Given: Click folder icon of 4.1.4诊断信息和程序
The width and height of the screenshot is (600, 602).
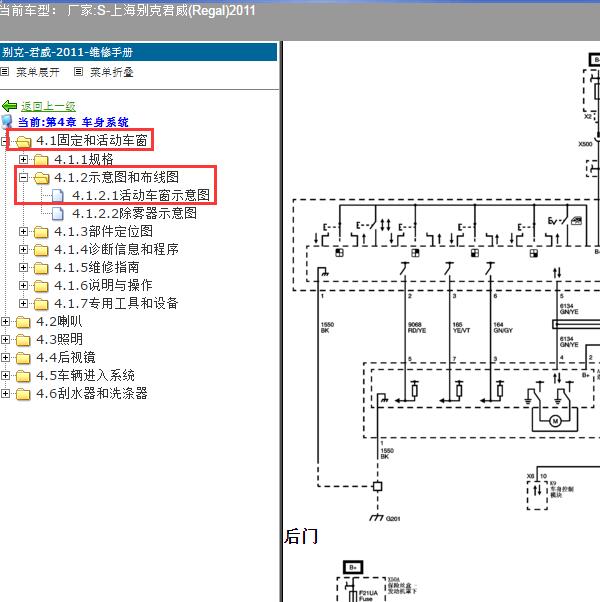Looking at the screenshot, I should tap(41, 250).
